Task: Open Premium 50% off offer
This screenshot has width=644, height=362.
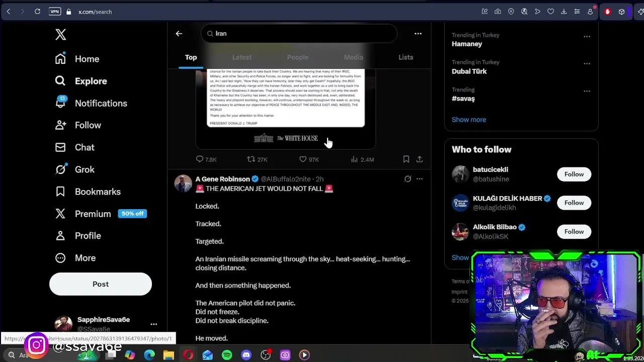Action: (101, 214)
